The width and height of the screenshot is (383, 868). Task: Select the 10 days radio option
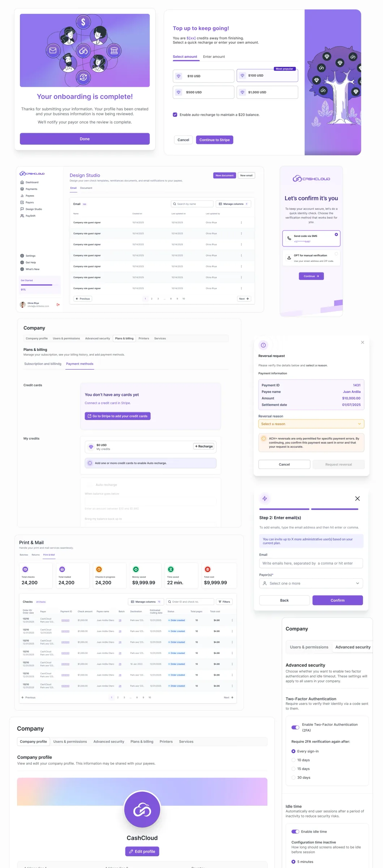293,760
